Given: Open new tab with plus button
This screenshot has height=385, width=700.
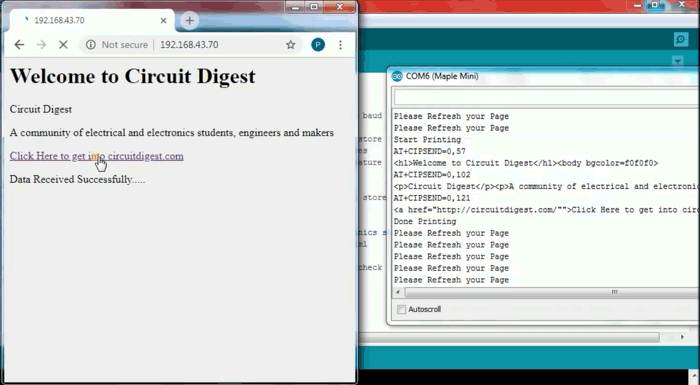Looking at the screenshot, I should [189, 21].
